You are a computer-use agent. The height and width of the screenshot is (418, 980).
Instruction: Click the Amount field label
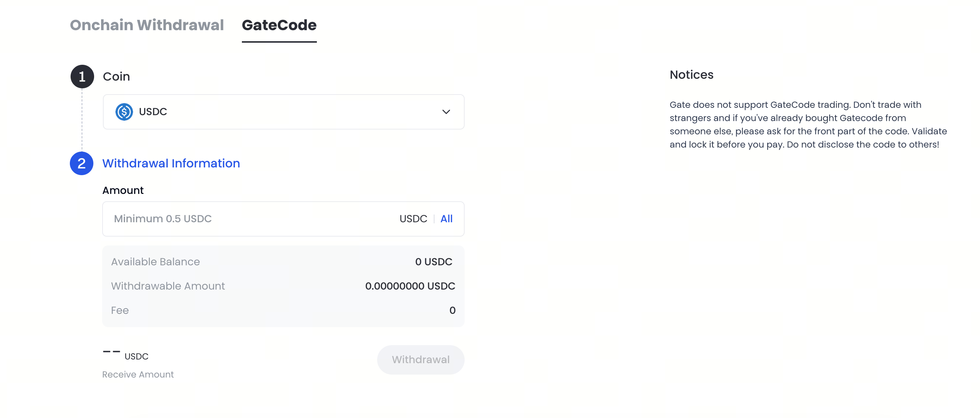click(123, 190)
